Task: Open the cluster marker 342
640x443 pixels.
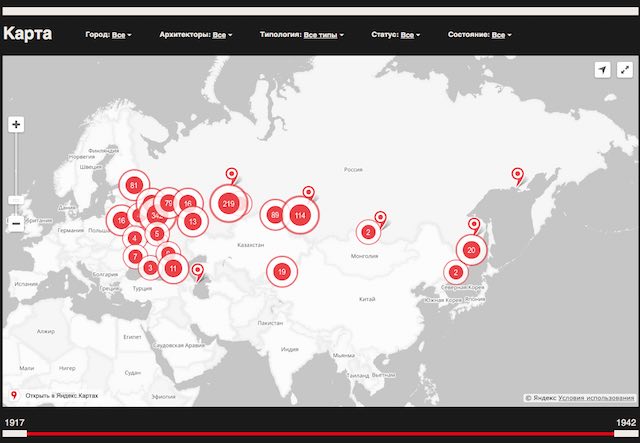Action: coord(157,216)
